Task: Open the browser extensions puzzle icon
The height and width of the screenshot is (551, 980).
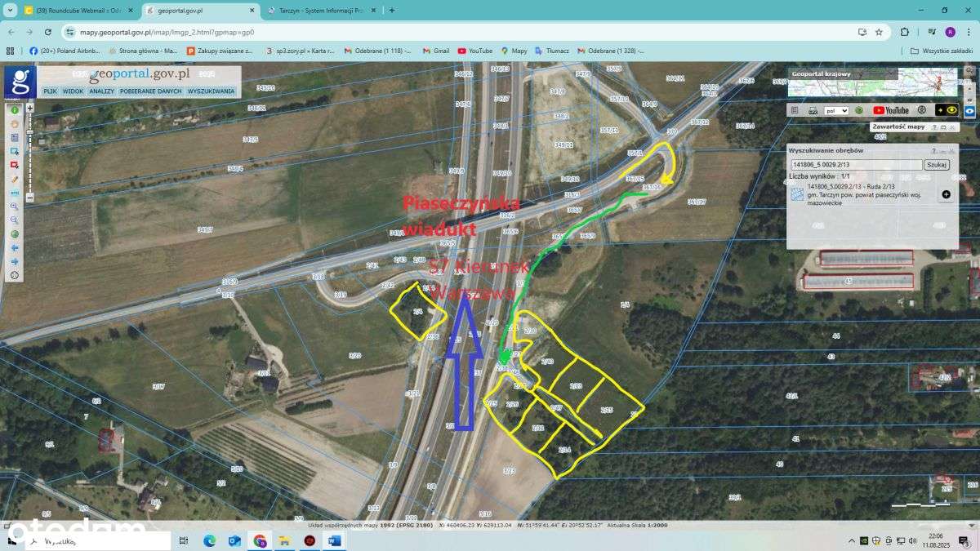Action: coord(905,32)
